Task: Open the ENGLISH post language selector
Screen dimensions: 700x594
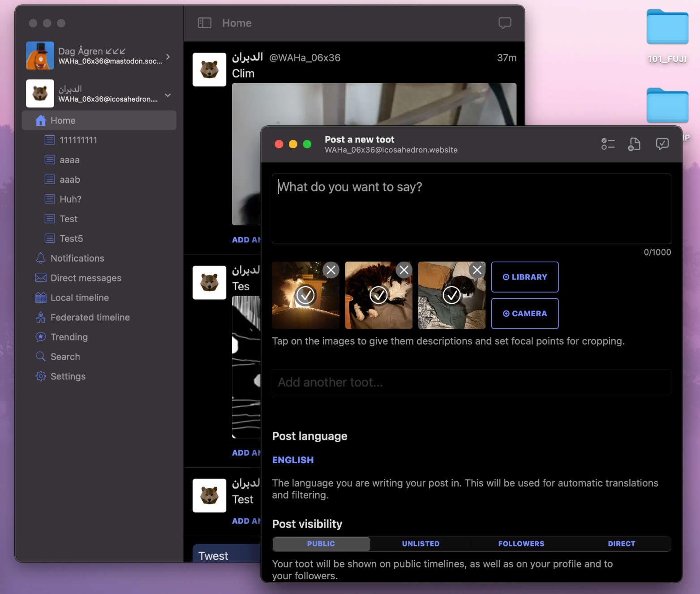Action: [293, 460]
